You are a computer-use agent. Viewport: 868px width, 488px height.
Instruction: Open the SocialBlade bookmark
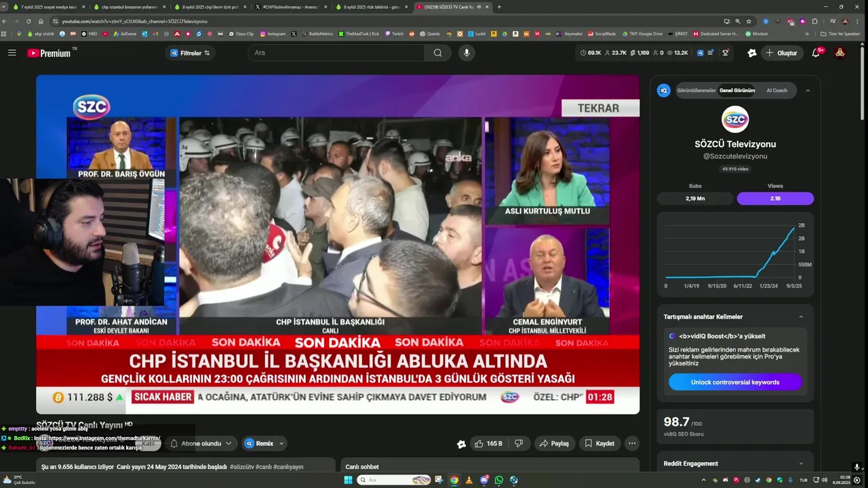pos(601,33)
